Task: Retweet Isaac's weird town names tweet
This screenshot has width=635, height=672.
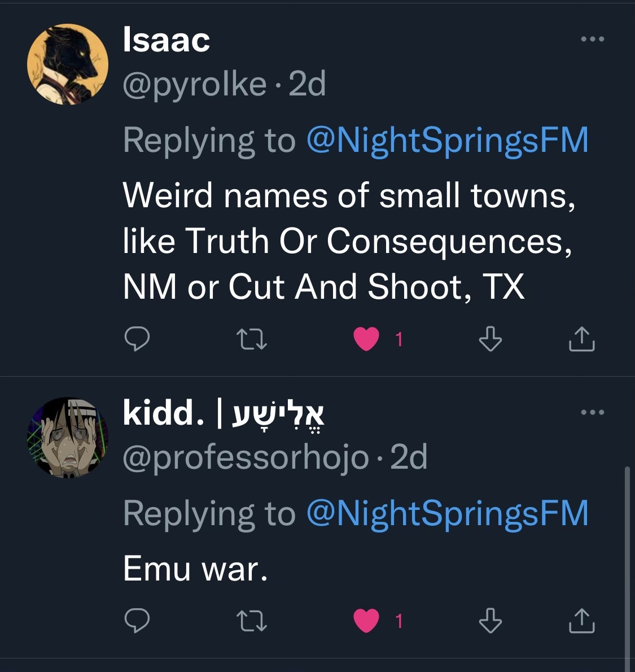Action: tap(251, 339)
